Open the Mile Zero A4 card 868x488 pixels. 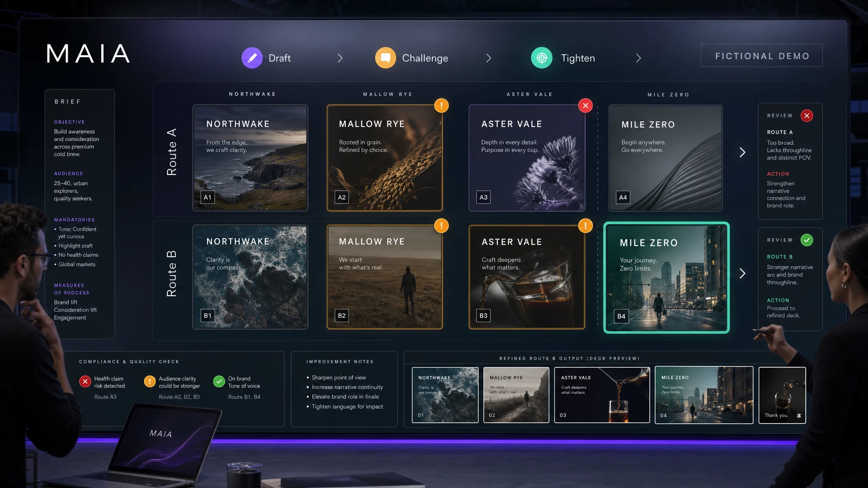tap(665, 158)
